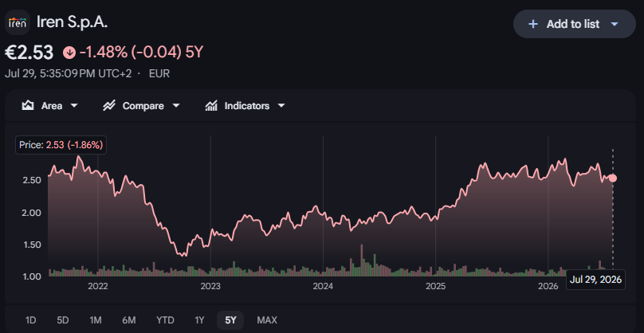
Task: Click the Compare lines icon
Action: 109,106
